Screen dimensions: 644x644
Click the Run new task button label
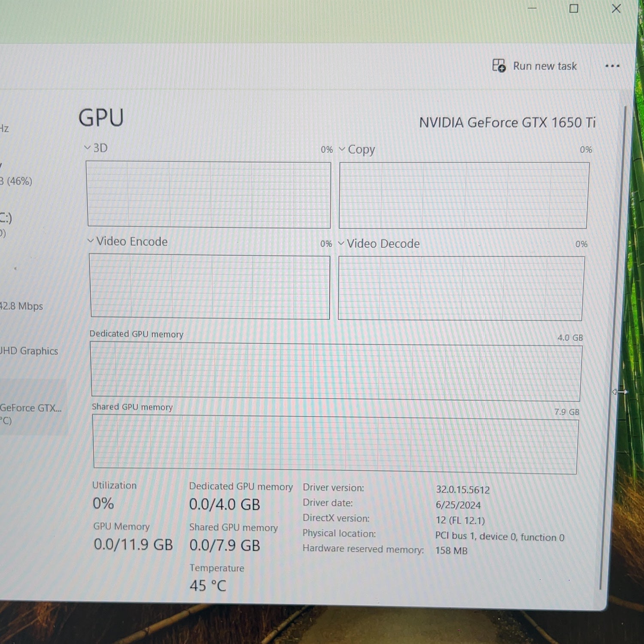click(x=545, y=66)
